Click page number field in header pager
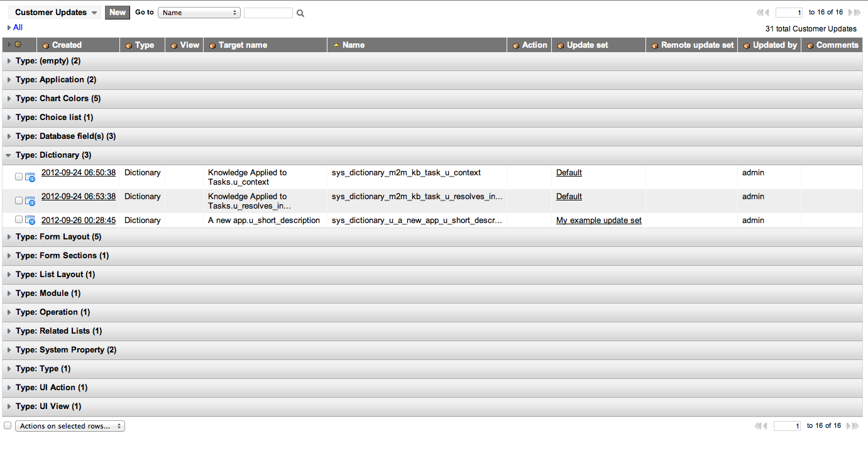The width and height of the screenshot is (868, 453). [789, 13]
